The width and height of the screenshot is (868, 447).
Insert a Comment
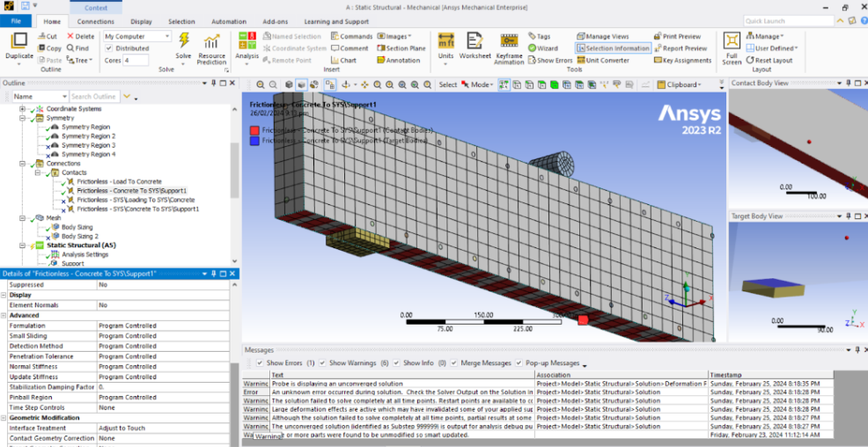tap(349, 48)
